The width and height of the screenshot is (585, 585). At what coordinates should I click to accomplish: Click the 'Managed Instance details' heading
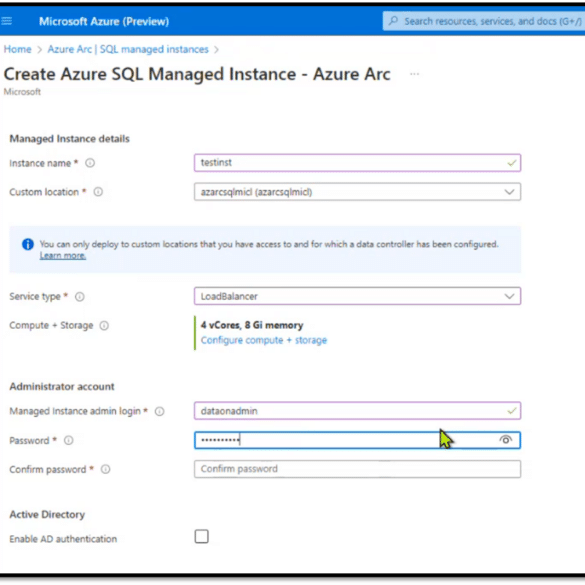[x=69, y=139]
